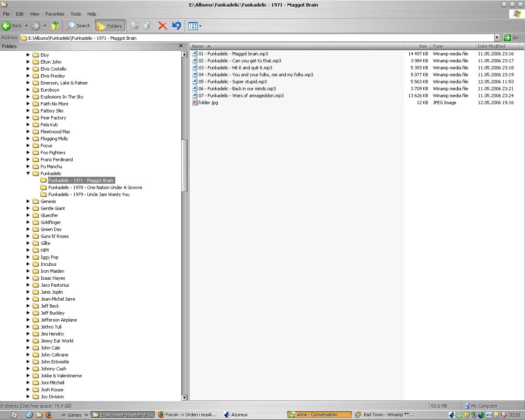
Task: Click the blue Undo arrow icon
Action: (176, 26)
